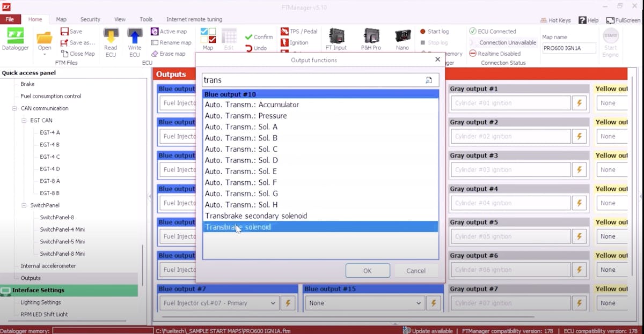
Task: Click the Read ECU download icon
Action: click(111, 36)
